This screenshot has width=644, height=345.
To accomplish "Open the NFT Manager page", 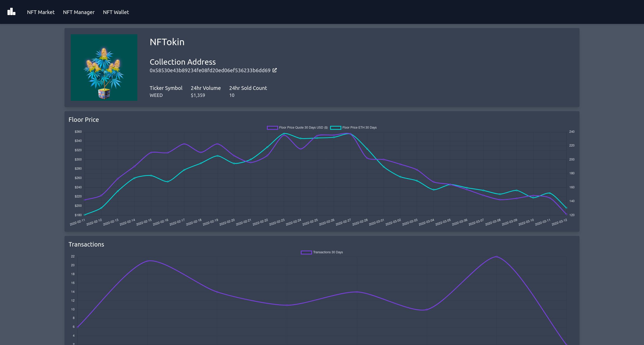I will [x=79, y=12].
